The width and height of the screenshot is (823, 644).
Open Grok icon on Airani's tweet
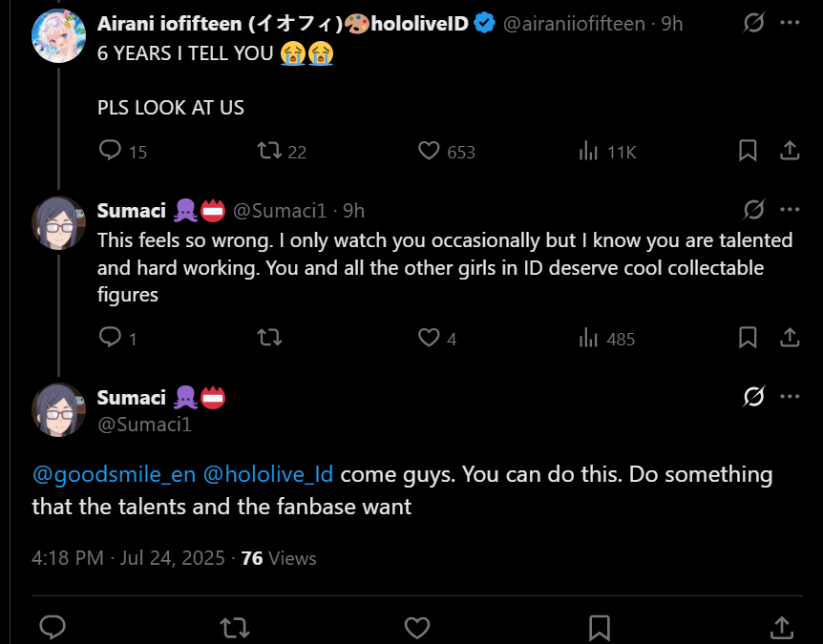[754, 23]
